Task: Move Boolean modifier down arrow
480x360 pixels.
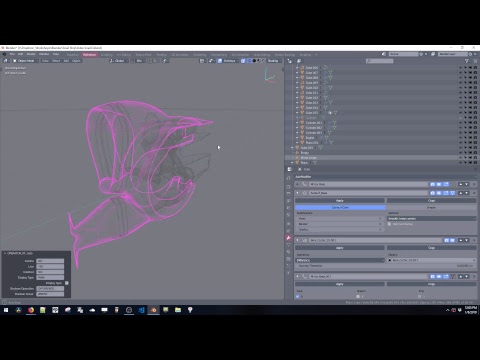Action: tap(467, 240)
